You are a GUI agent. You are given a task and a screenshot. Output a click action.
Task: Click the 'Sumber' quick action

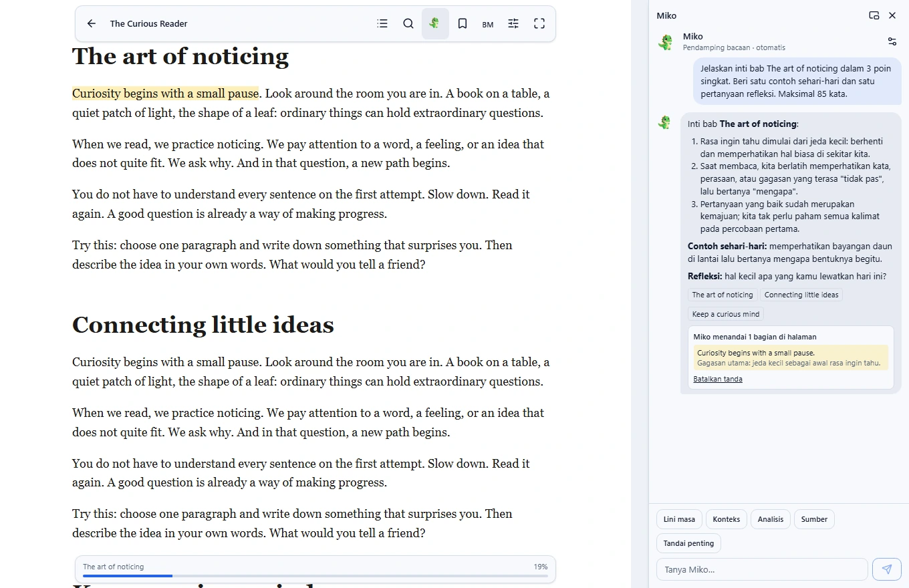click(814, 519)
